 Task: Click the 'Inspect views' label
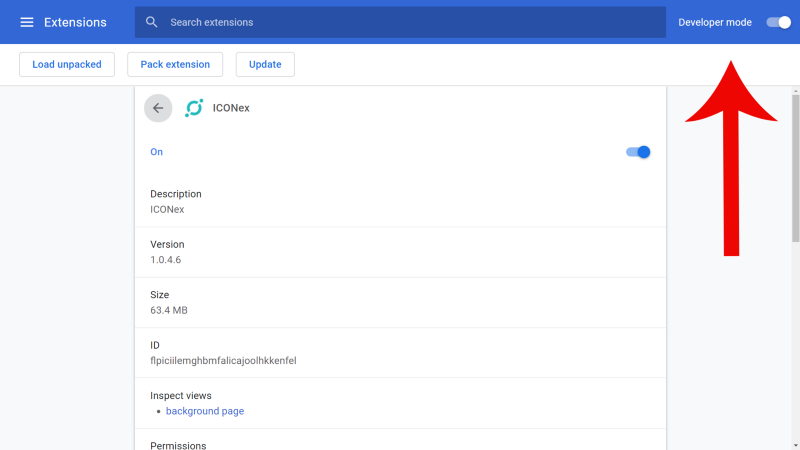pyautogui.click(x=181, y=395)
